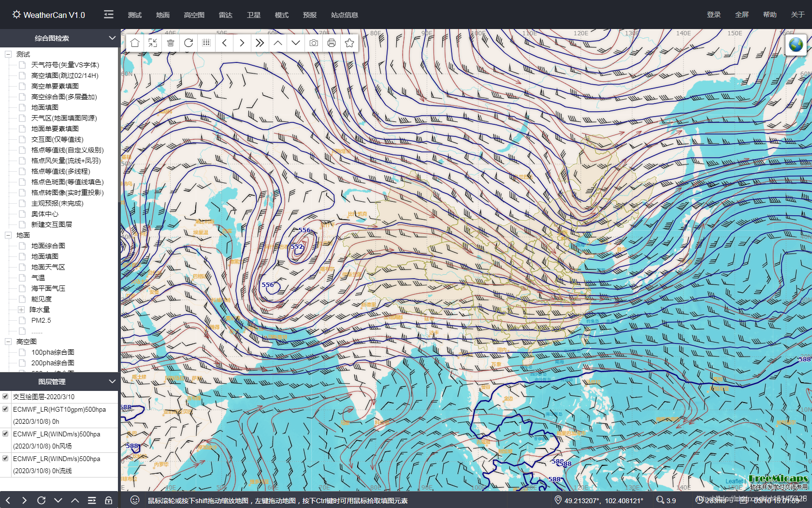Screen dimensions: 812x508
Task: Select 格点色斑图(等值线填色) tree item
Action: (x=68, y=182)
